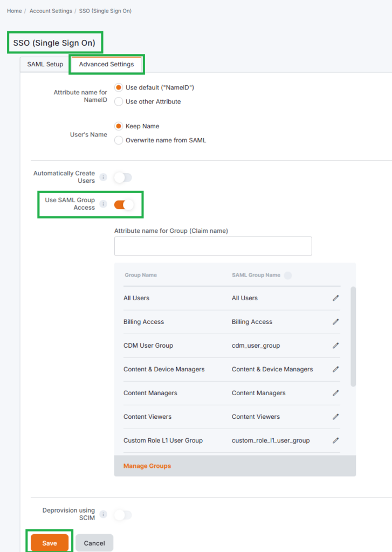
Task: Click info icon beside Deprovision using SCIM
Action: [104, 514]
